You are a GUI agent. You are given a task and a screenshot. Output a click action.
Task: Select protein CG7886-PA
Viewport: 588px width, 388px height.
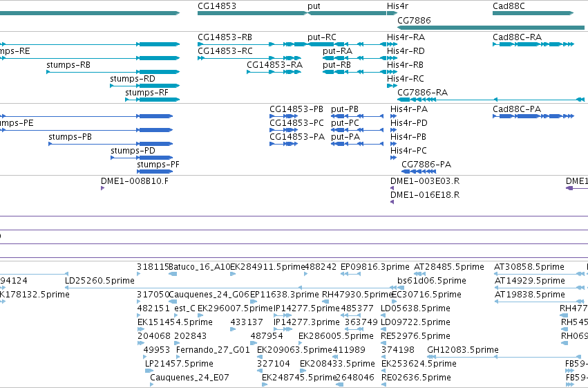[419, 172]
